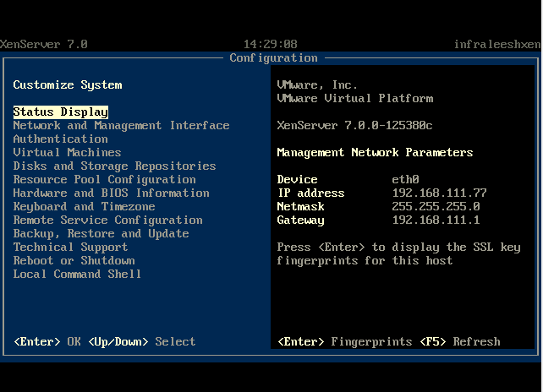Open Remote Service Configuration
Image resolution: width=543 pixels, height=392 pixels.
(x=108, y=220)
